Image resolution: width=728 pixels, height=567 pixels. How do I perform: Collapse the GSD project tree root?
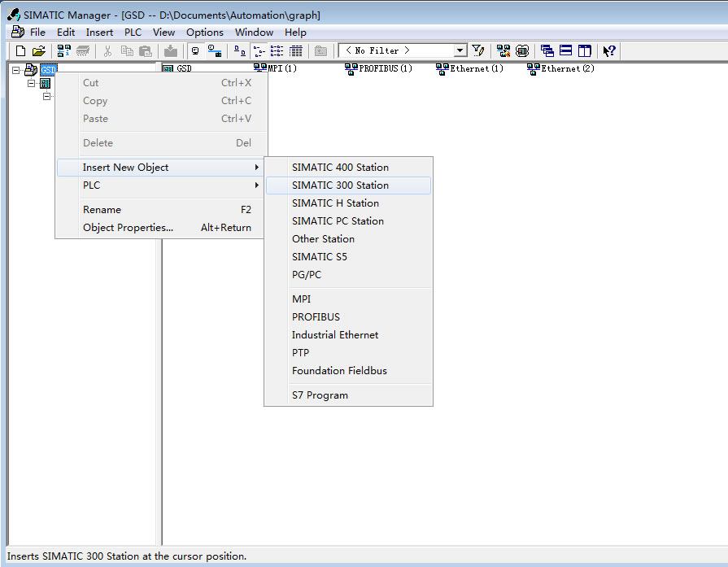tap(15, 70)
